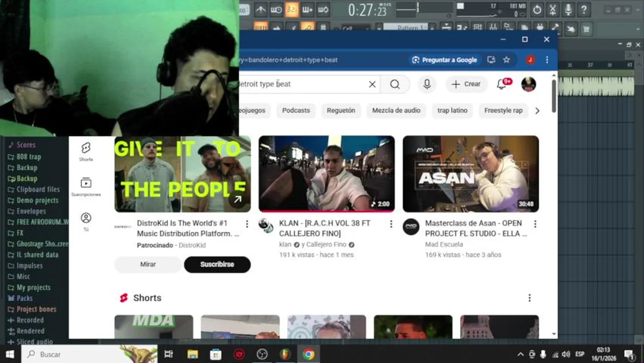Open the Masterclass de Asan video thumbnail
The image size is (644, 363).
[x=471, y=174]
